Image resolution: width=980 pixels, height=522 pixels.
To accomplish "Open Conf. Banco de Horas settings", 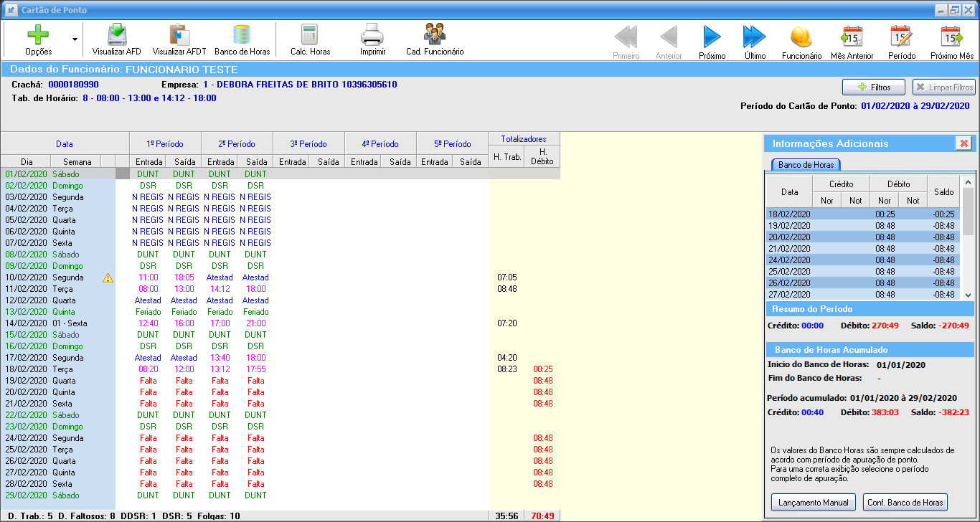I will point(905,503).
